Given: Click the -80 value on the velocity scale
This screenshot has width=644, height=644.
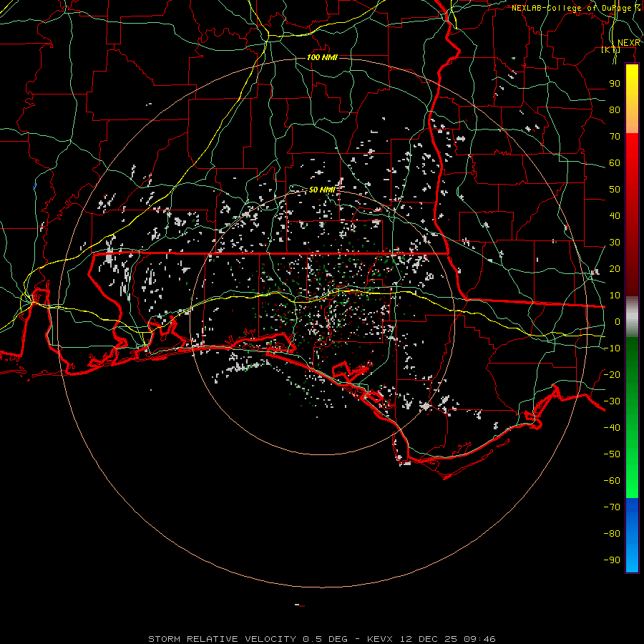Looking at the screenshot, I should pos(612,534).
